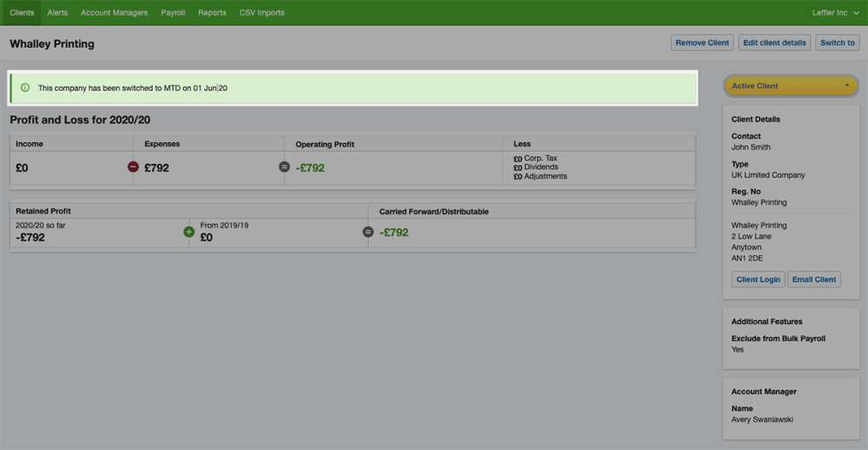Open the Active Client status dropdown
The height and width of the screenshot is (450, 868).
tap(791, 86)
